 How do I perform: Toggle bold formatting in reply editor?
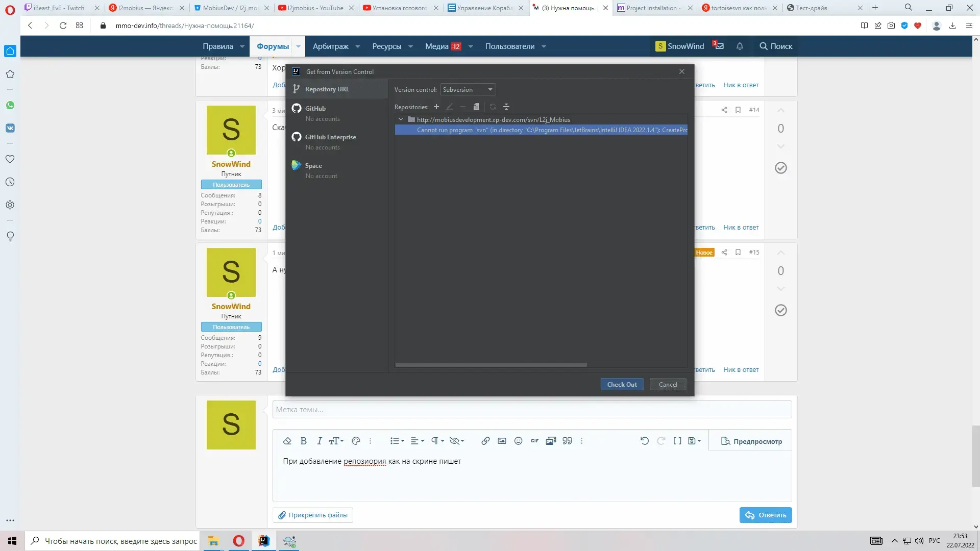point(304,441)
